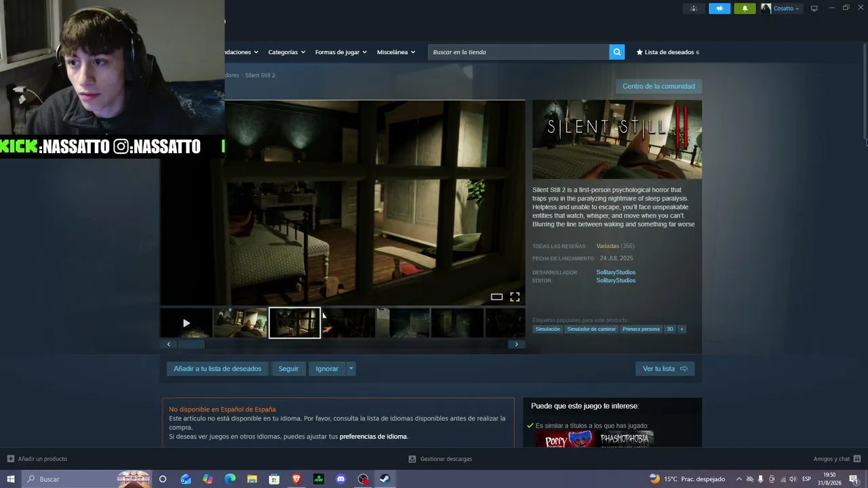Open Copilot from the taskbar
Image resolution: width=868 pixels, height=488 pixels.
(208, 479)
